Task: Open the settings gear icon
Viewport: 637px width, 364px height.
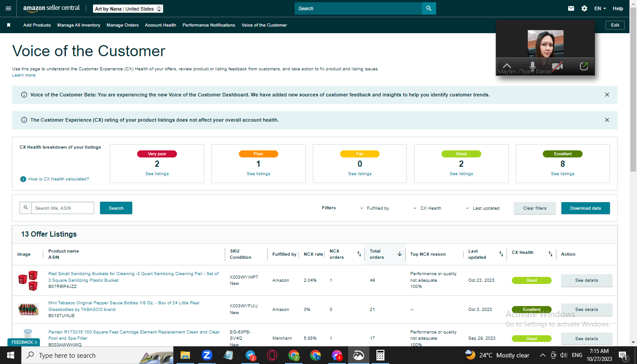Action: tap(584, 8)
